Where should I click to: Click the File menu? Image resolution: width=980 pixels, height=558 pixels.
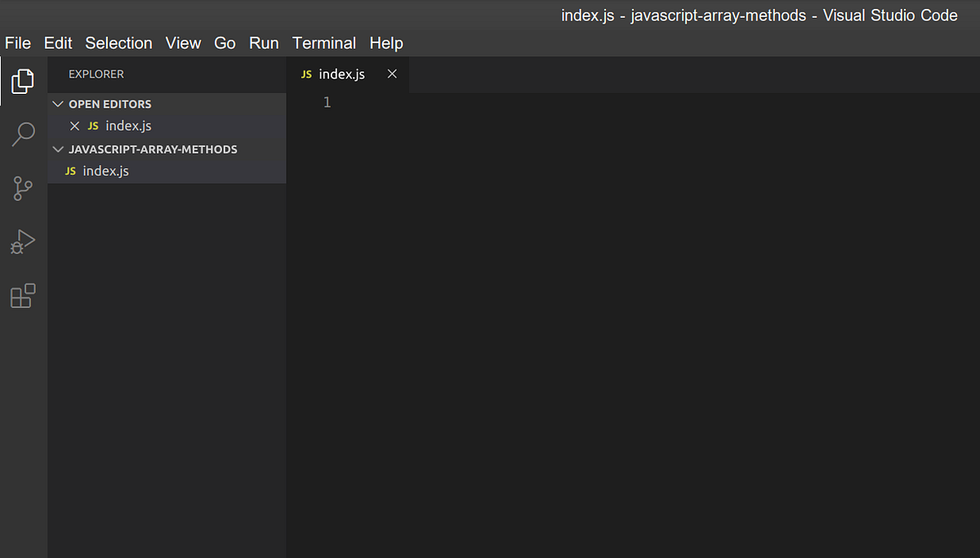17,42
